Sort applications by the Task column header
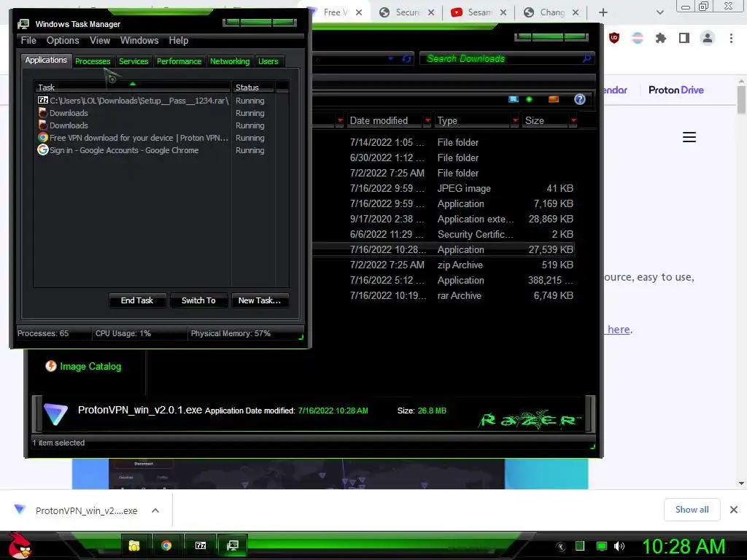 pyautogui.click(x=132, y=87)
